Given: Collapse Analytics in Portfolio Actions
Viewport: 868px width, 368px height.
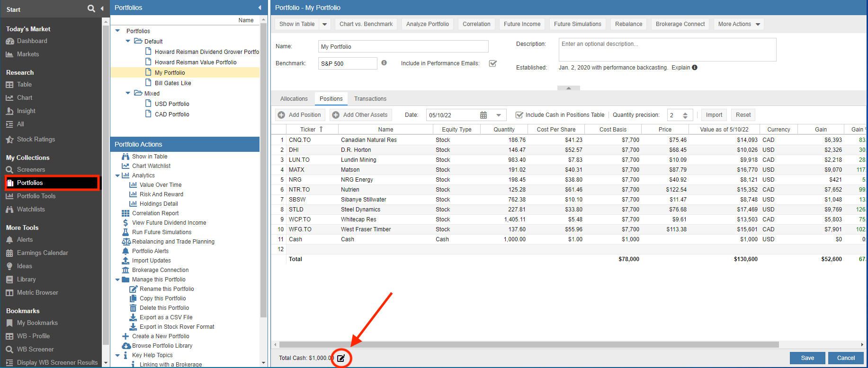Looking at the screenshot, I should coord(117,175).
